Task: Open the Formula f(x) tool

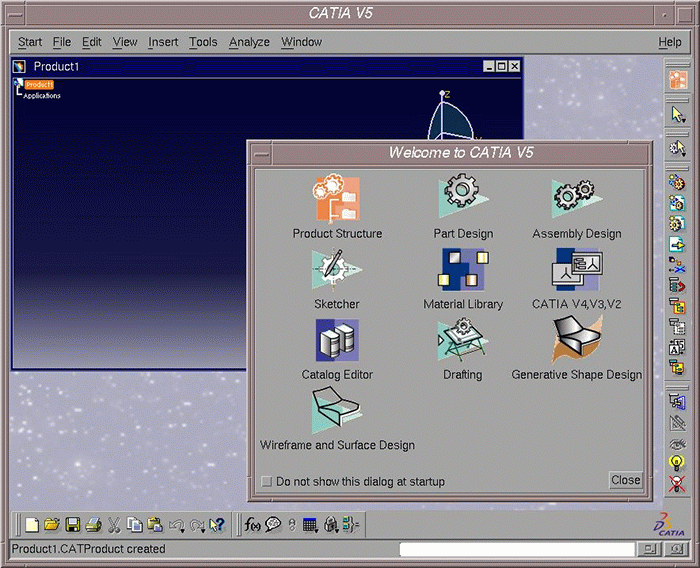Action: pos(252,525)
